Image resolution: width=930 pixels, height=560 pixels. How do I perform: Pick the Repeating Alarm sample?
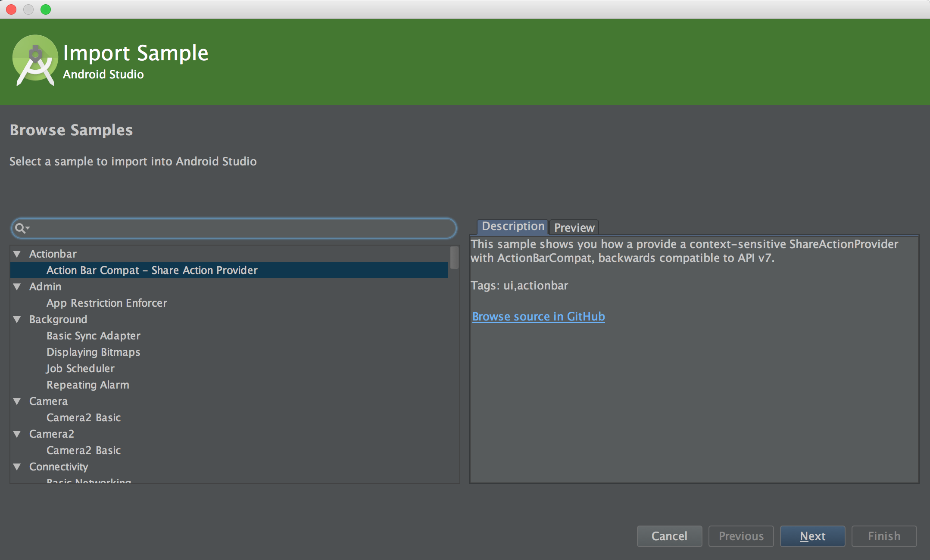pos(87,385)
